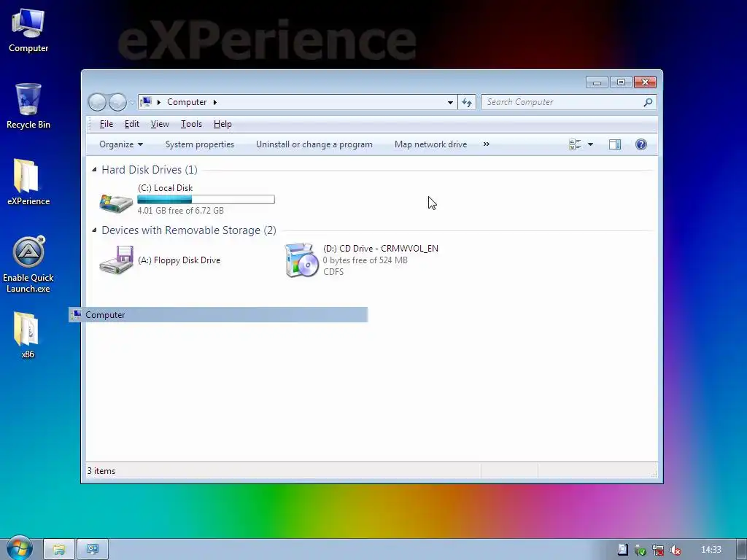
Task: Open the Recycle Bin desktop icon
Action: (x=28, y=106)
